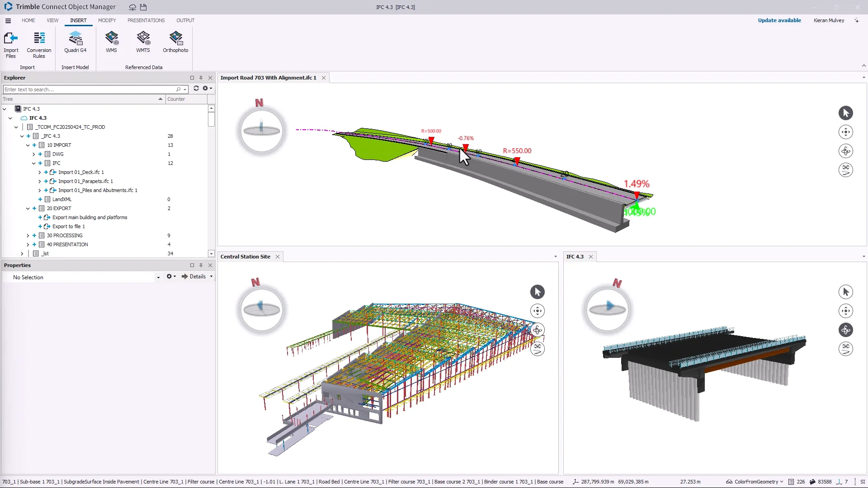Open the PRESENTATIONS ribbon tab
Image resolution: width=868 pixels, height=488 pixels.
pos(146,20)
